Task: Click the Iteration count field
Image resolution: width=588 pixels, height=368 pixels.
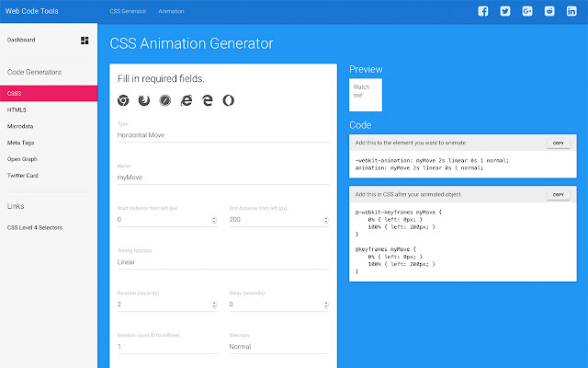Action: (167, 347)
